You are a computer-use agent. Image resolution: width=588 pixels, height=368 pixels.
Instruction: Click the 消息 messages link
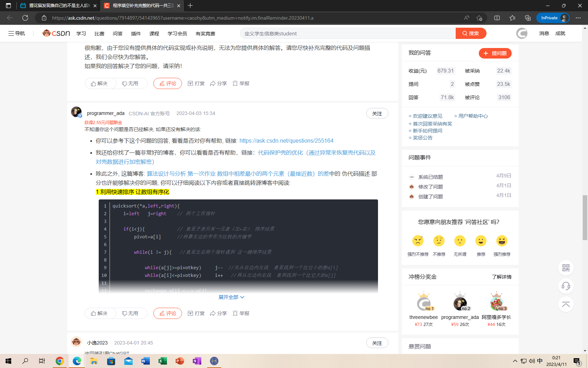(544, 33)
